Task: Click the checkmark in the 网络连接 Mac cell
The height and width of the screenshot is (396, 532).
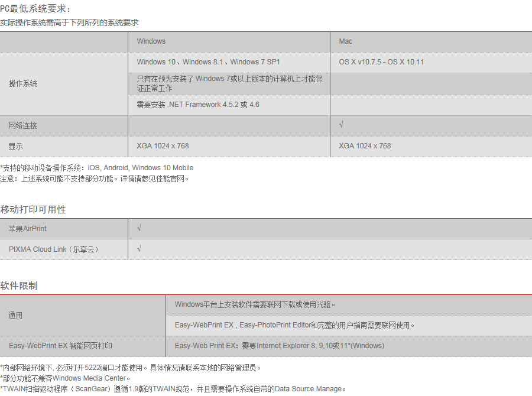Action: pyautogui.click(x=341, y=125)
